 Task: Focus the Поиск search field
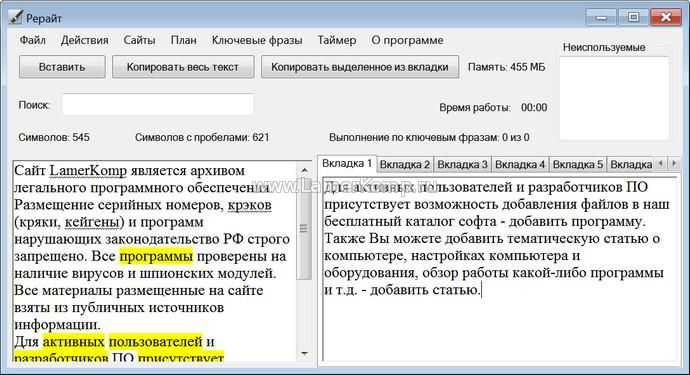tap(158, 105)
